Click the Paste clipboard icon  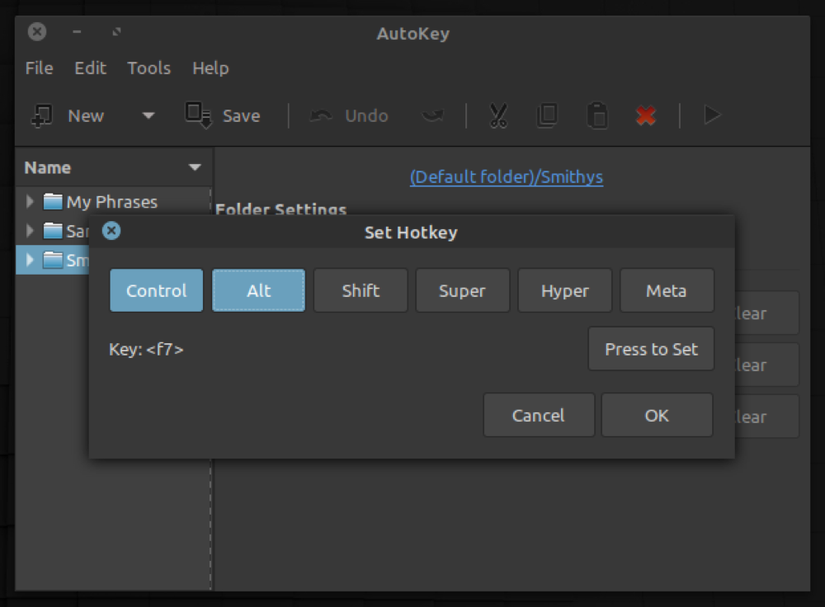coord(597,115)
